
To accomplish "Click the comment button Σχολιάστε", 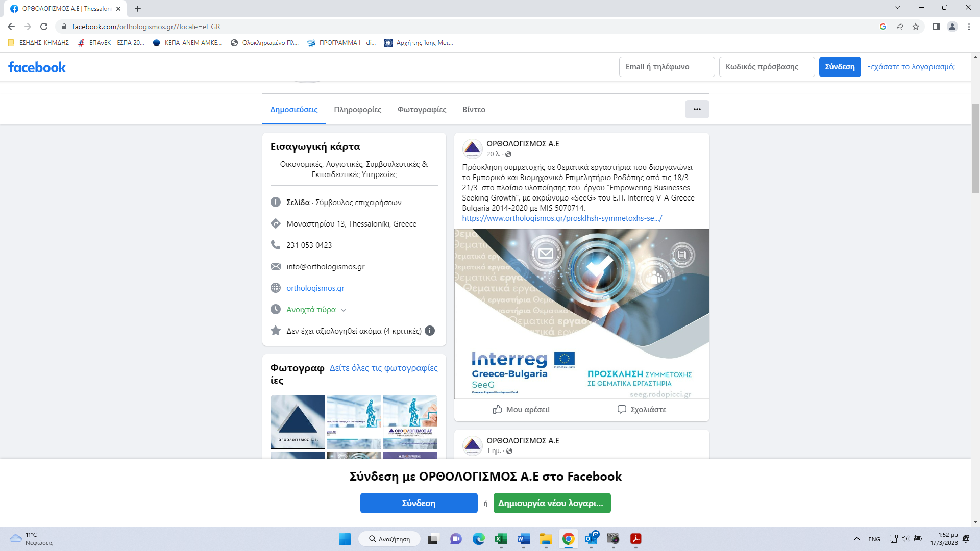I will [x=642, y=410].
